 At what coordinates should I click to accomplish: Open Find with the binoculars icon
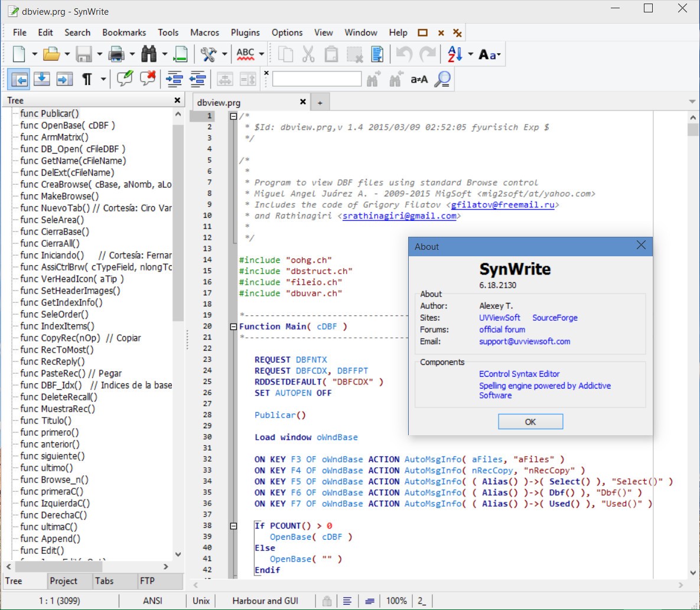149,54
